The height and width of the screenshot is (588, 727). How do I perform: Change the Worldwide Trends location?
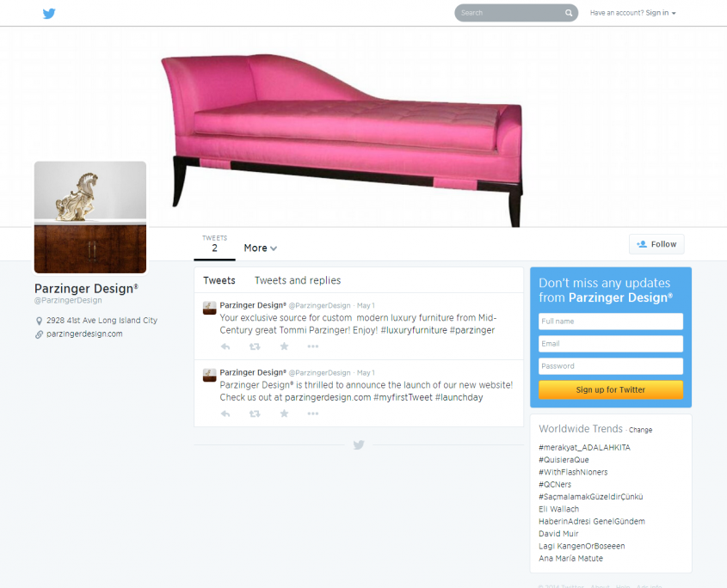coord(640,430)
